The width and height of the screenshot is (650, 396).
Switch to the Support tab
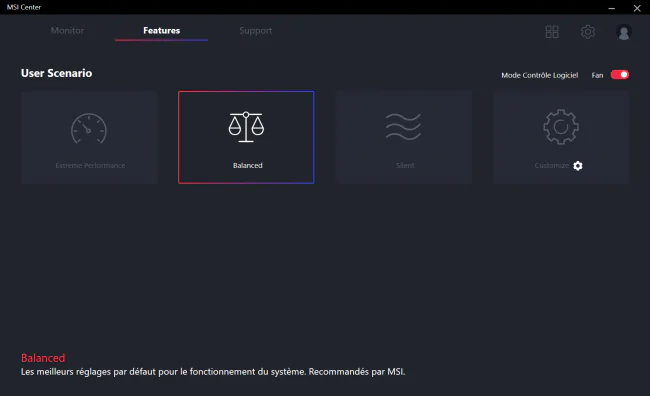[255, 31]
